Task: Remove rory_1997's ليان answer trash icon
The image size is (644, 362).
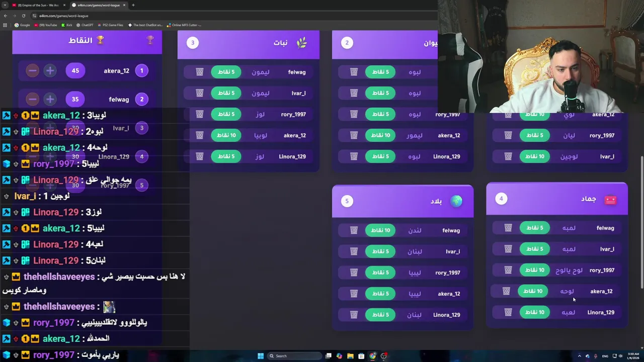Action: tap(508, 135)
